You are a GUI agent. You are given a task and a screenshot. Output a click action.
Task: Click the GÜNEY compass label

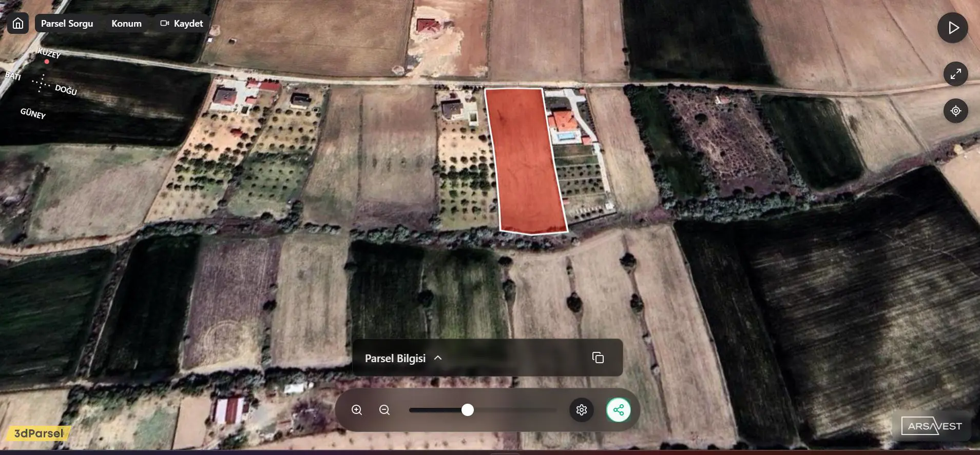(33, 113)
